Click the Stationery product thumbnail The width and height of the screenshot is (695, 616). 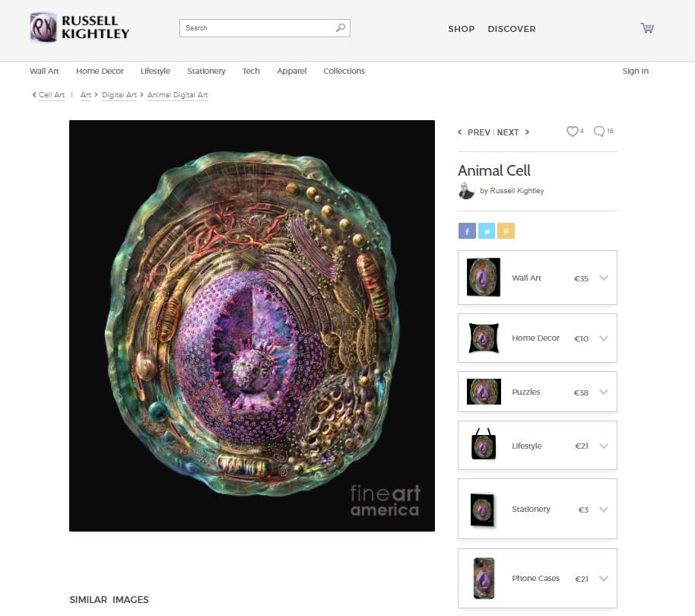[483, 510]
